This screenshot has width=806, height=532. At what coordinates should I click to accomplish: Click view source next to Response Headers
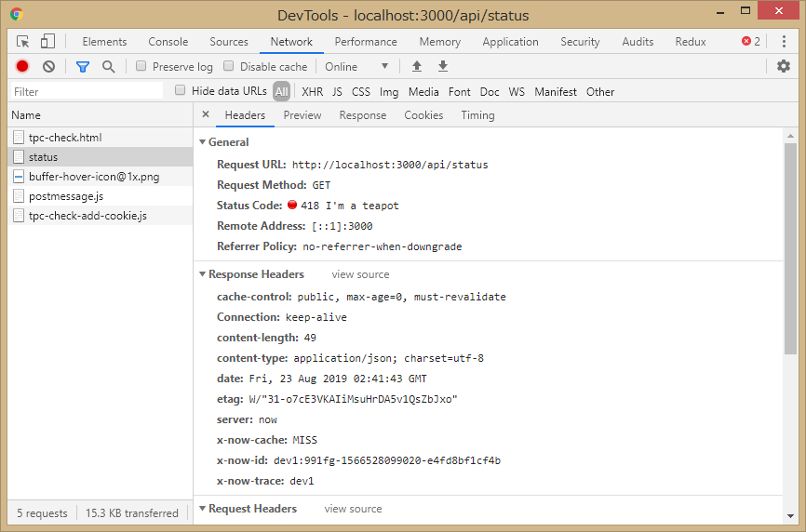point(360,274)
